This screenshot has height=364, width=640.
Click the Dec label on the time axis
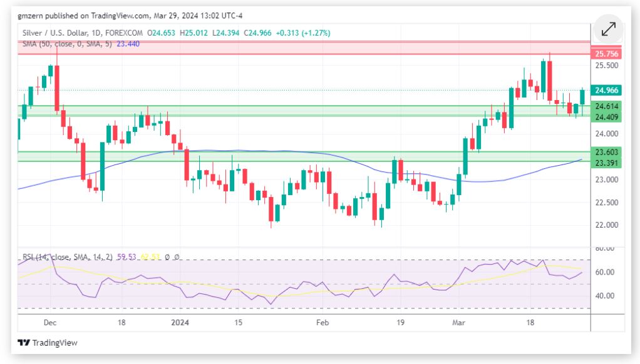point(51,322)
